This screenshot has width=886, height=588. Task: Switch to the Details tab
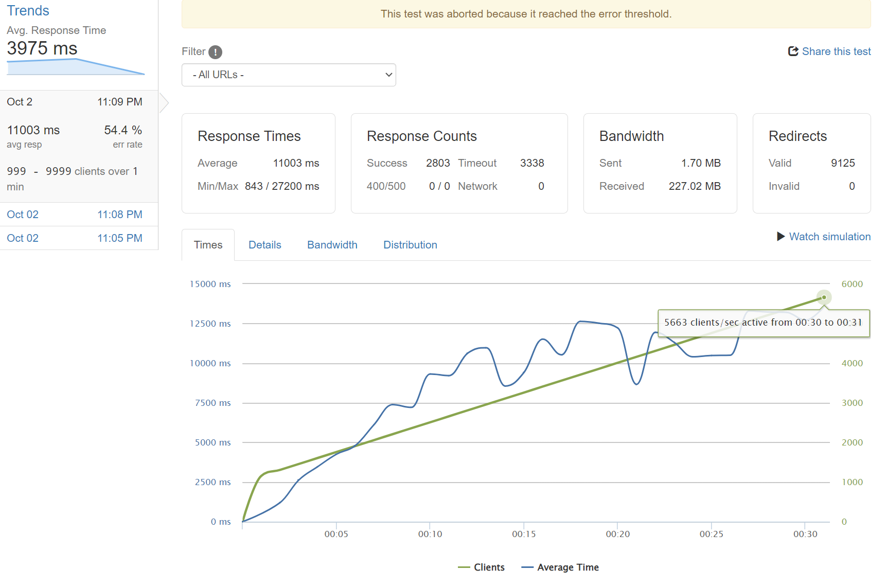click(264, 245)
